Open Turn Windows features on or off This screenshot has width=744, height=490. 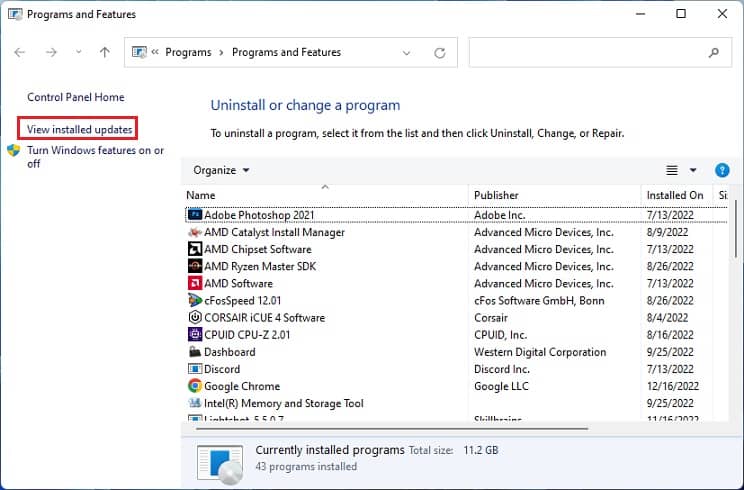click(95, 157)
